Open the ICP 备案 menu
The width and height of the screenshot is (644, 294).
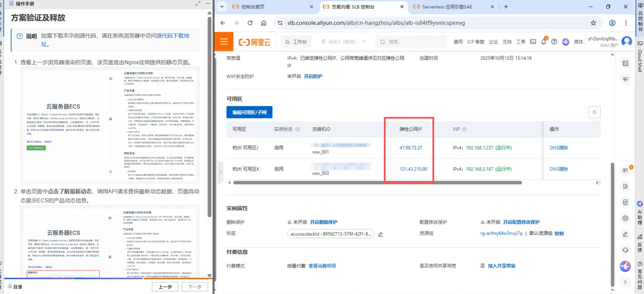[476, 42]
